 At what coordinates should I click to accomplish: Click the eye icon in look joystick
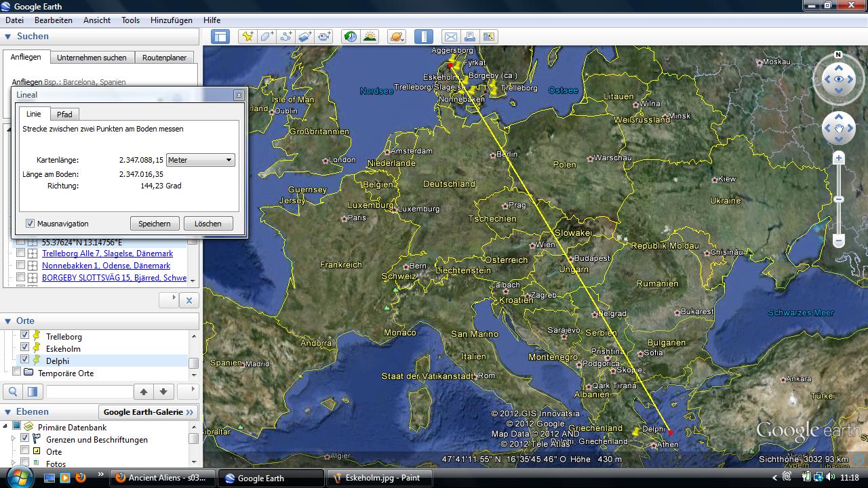(839, 79)
